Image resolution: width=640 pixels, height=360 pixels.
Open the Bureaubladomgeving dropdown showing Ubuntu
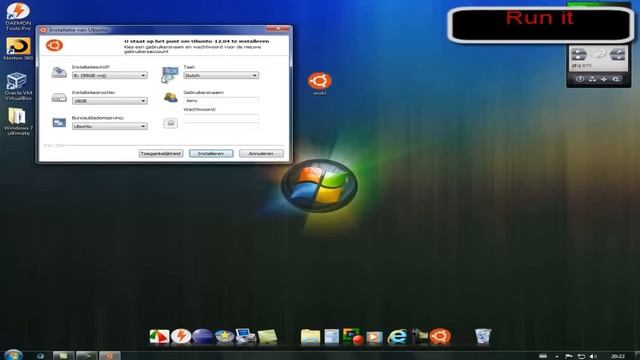pos(109,126)
